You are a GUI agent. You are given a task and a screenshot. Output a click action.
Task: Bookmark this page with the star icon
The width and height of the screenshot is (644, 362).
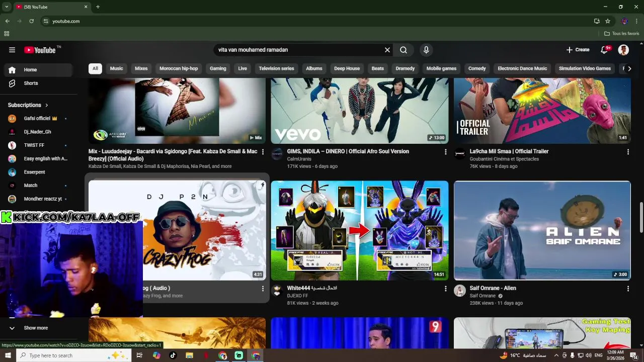point(608,21)
